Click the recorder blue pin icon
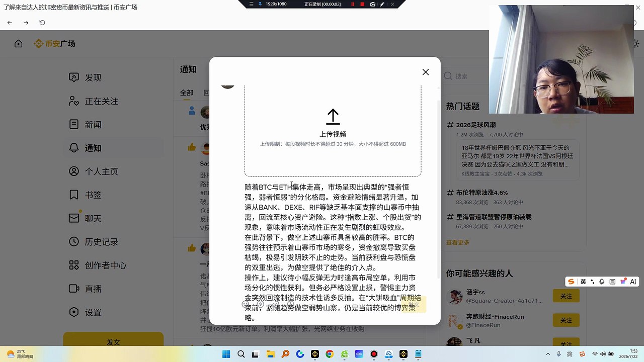 (x=260, y=4)
